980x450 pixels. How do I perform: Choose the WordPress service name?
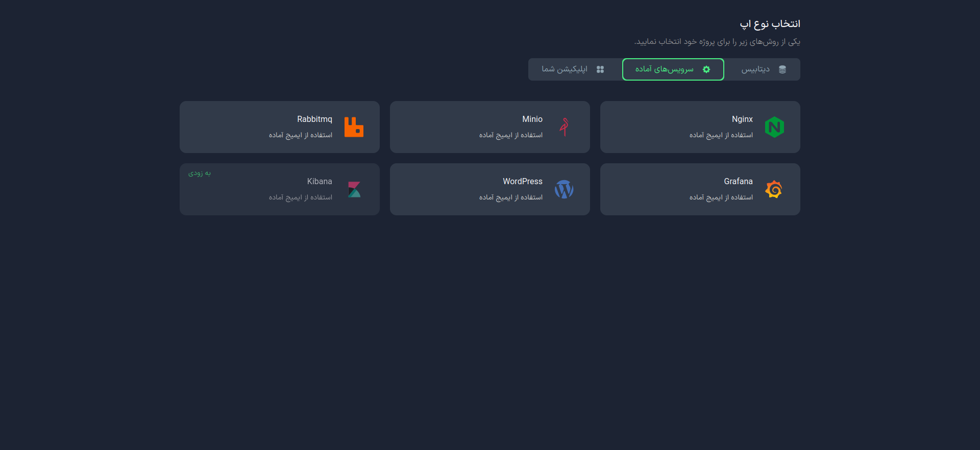[x=523, y=181]
